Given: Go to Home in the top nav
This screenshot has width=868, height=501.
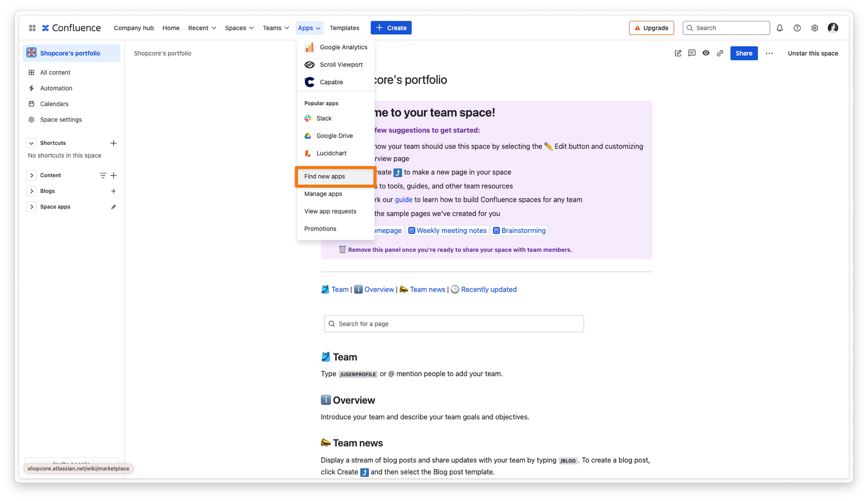Looking at the screenshot, I should click(x=171, y=28).
